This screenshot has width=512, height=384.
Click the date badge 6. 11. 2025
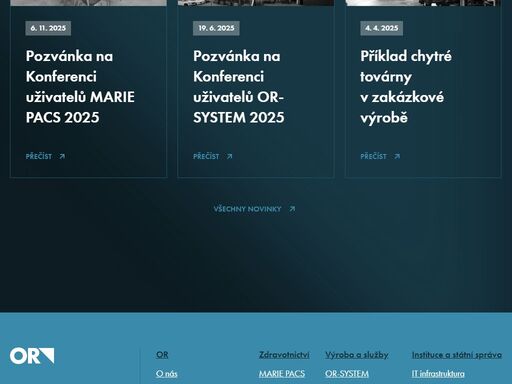[x=48, y=28]
